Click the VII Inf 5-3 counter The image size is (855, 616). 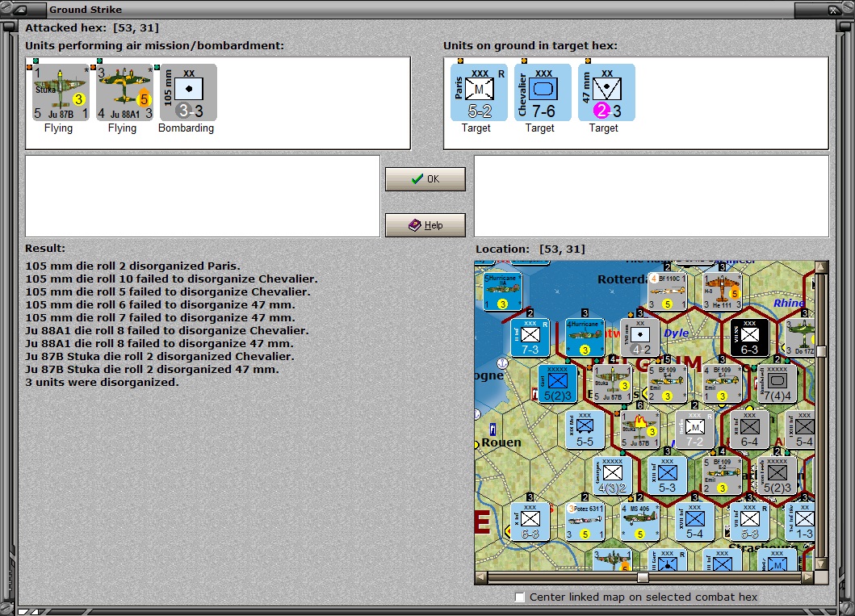[x=749, y=522]
